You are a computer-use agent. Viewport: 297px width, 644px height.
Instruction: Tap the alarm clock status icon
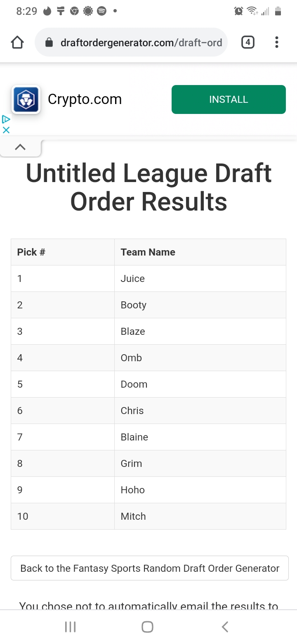coord(238,12)
